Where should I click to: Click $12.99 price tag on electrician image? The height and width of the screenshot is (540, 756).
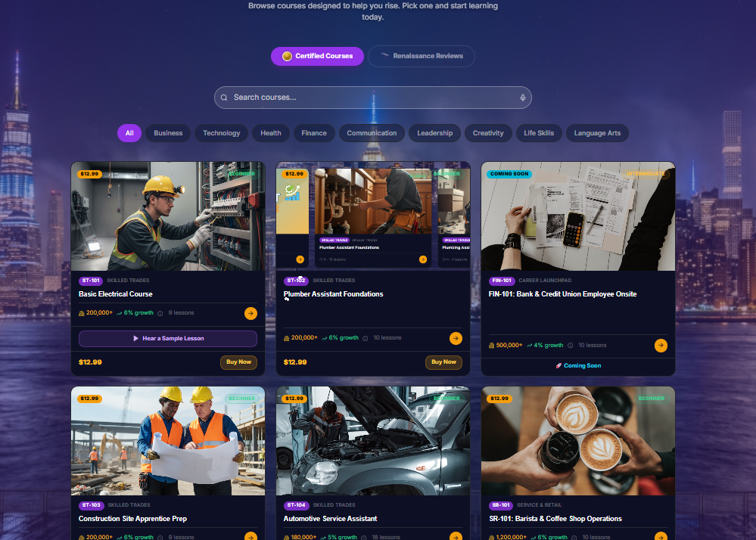point(90,174)
